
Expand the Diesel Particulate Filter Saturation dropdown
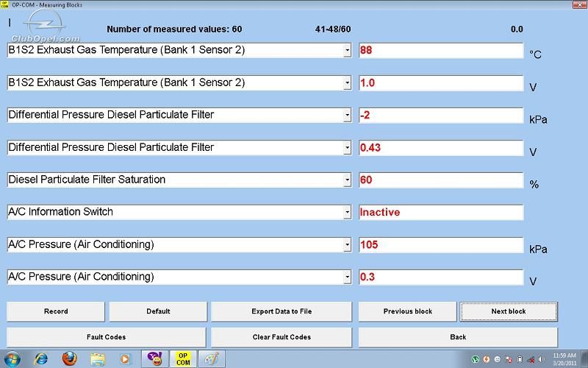click(x=347, y=180)
